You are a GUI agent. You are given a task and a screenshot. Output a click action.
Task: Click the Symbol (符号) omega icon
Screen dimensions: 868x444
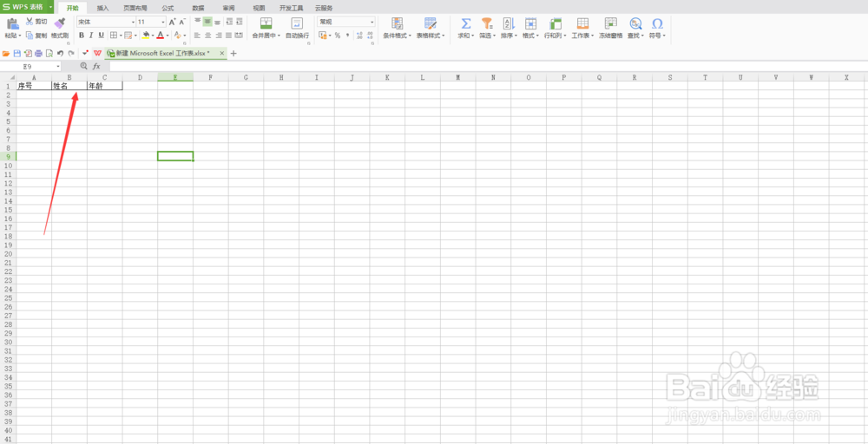pyautogui.click(x=657, y=23)
